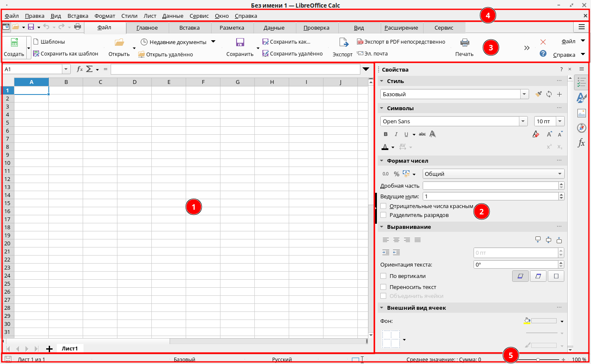Collapse the Выравнивание section

click(x=382, y=227)
